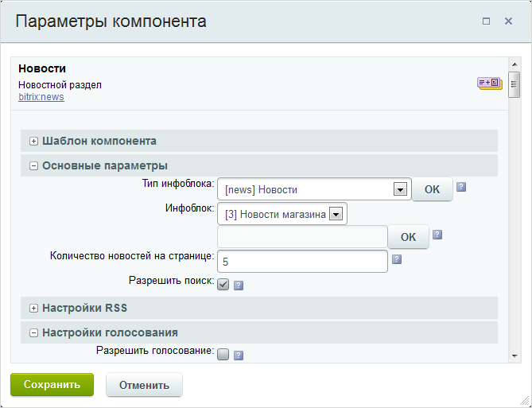The image size is (532, 408).
Task: Click help icon next to Тип инфоблока
Action: (x=460, y=188)
